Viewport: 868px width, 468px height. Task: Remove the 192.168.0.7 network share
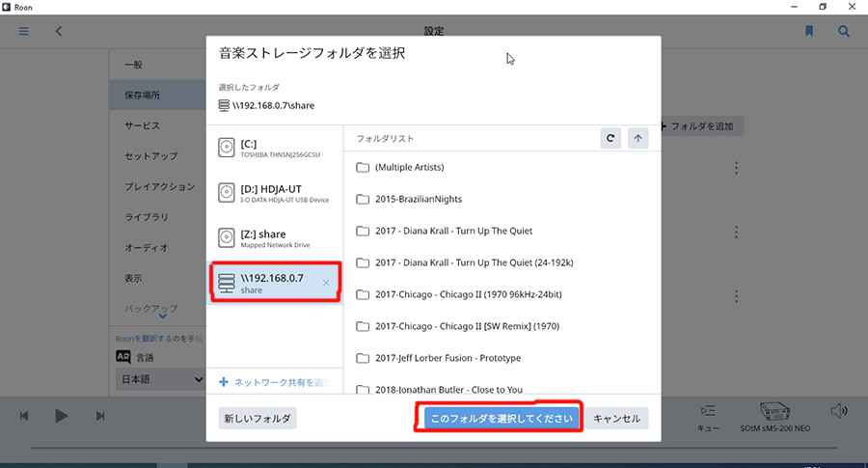pos(326,283)
